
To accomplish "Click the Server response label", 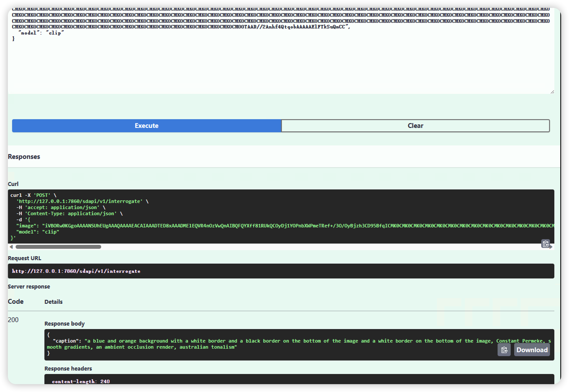I will pos(29,287).
